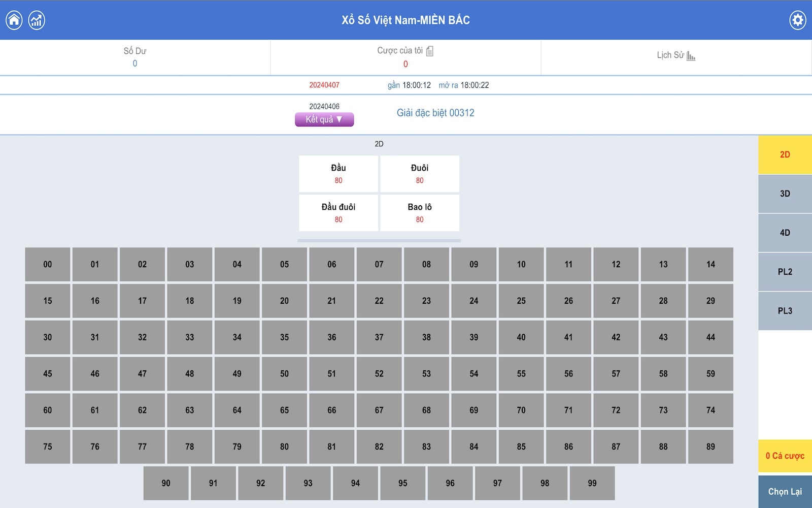Pick number 45

(x=48, y=374)
